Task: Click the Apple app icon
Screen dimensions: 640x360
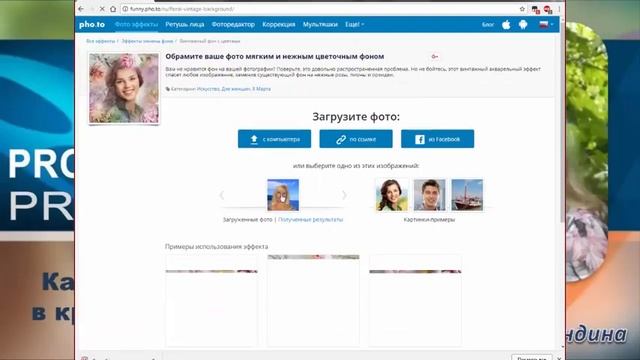Action: click(506, 24)
